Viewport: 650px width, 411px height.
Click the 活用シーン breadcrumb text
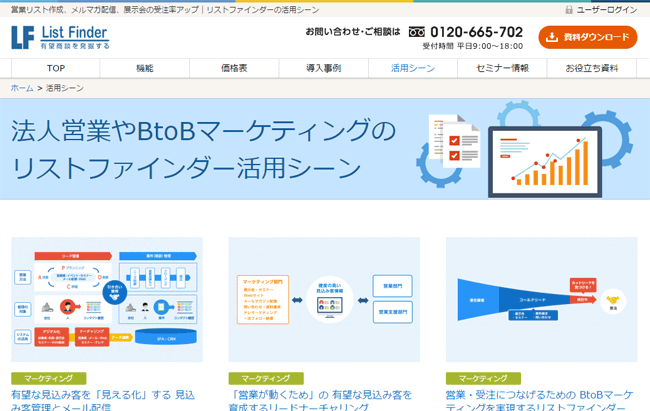click(65, 88)
